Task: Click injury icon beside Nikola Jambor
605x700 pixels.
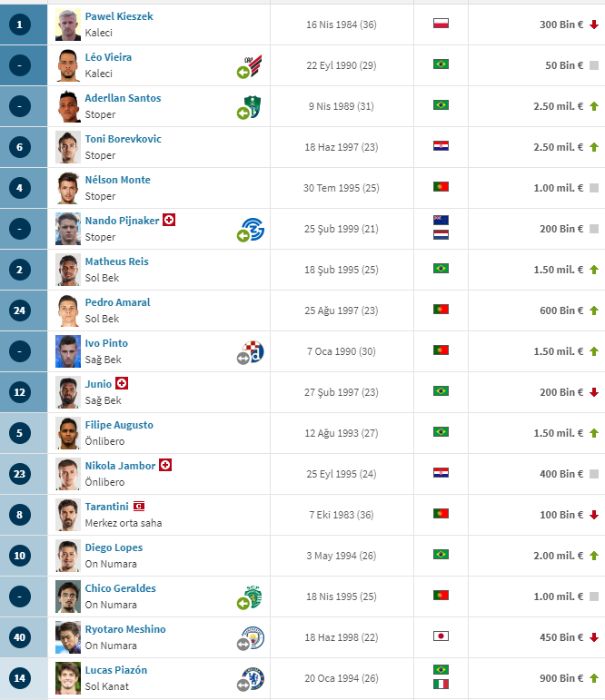Action: click(165, 466)
